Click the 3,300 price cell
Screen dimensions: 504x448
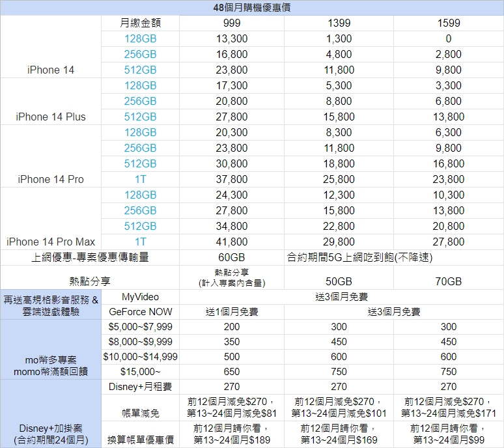point(449,85)
